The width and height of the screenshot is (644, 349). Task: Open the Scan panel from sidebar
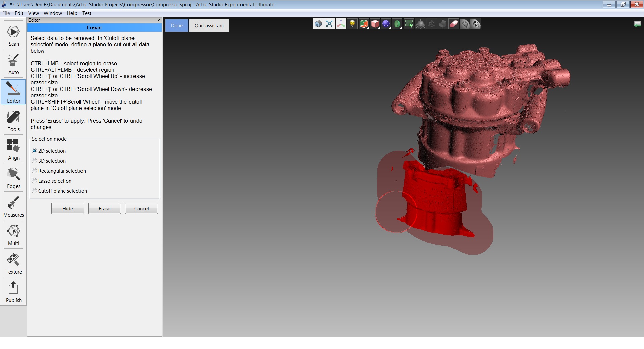[14, 36]
